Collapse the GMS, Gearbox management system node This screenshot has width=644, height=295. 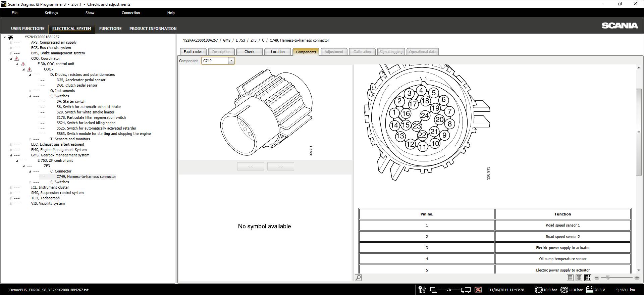11,155
